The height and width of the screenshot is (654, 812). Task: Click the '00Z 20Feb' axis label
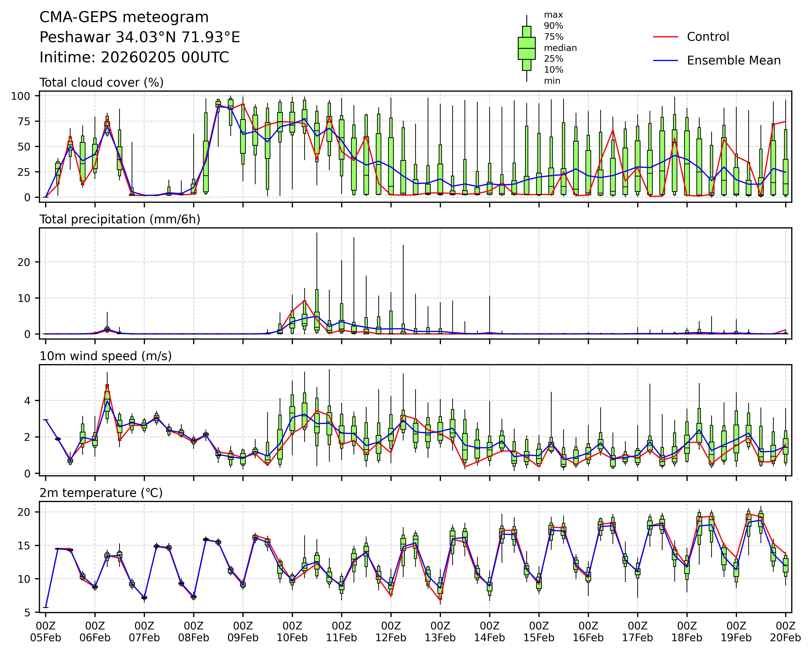785,632
